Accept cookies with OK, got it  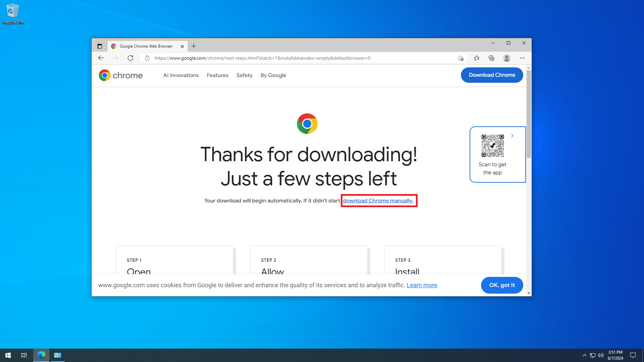click(x=502, y=285)
